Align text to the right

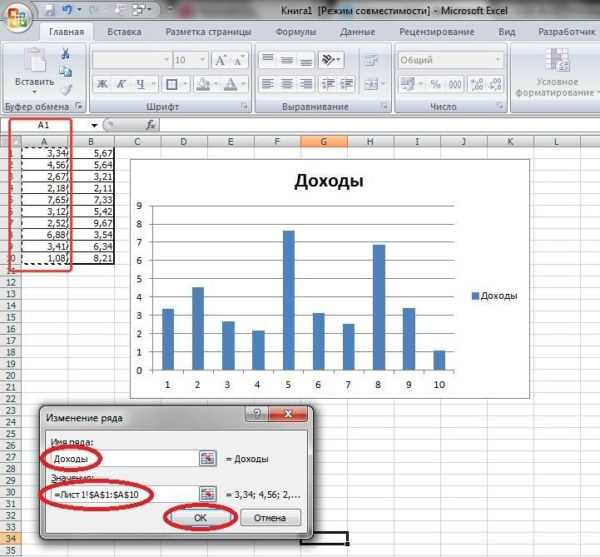[306, 84]
